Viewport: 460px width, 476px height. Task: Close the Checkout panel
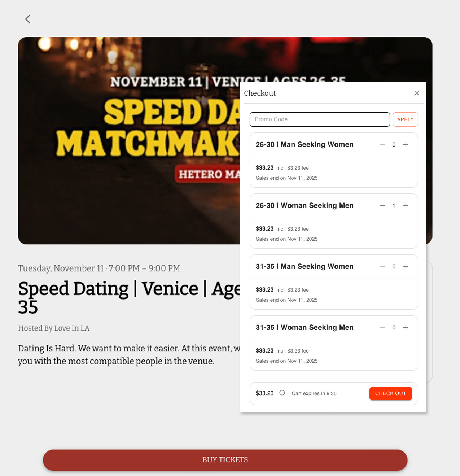pos(417,93)
